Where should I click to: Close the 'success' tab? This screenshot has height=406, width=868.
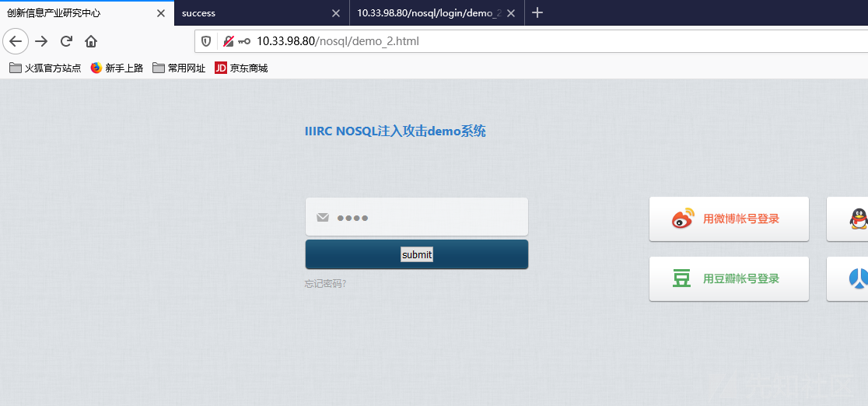pos(336,13)
